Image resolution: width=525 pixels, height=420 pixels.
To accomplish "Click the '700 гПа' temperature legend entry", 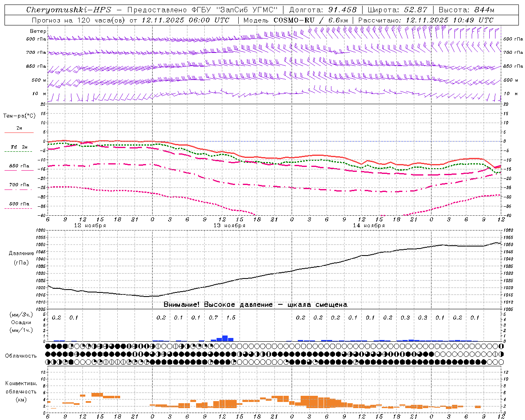I will point(19,185).
